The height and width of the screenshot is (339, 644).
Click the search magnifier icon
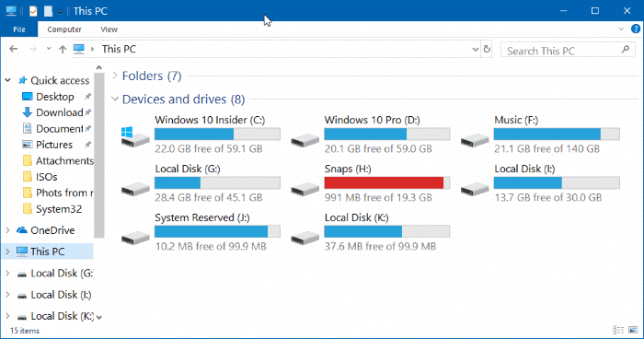[x=626, y=50]
